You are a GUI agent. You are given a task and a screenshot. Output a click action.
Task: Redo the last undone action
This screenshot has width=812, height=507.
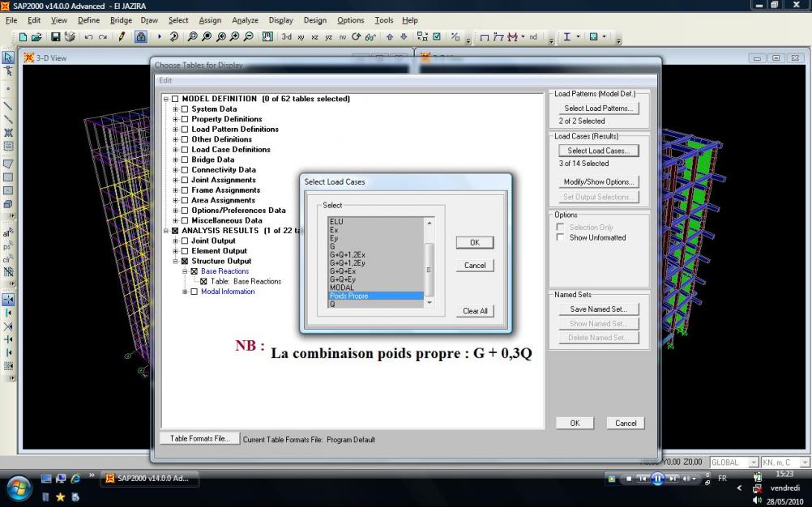pos(103,36)
